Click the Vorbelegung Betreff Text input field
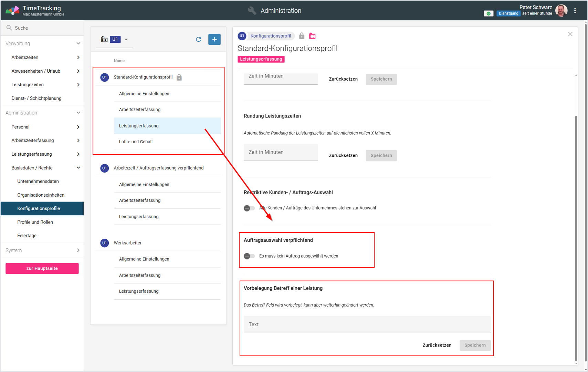 coord(367,324)
